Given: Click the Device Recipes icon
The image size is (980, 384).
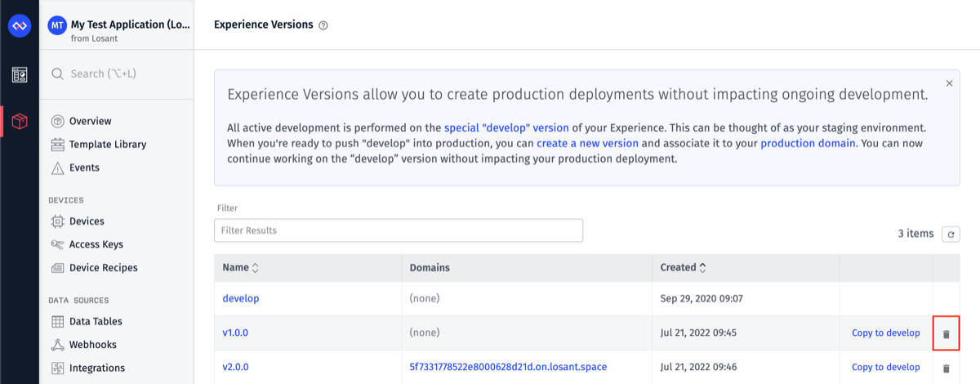Looking at the screenshot, I should (58, 268).
